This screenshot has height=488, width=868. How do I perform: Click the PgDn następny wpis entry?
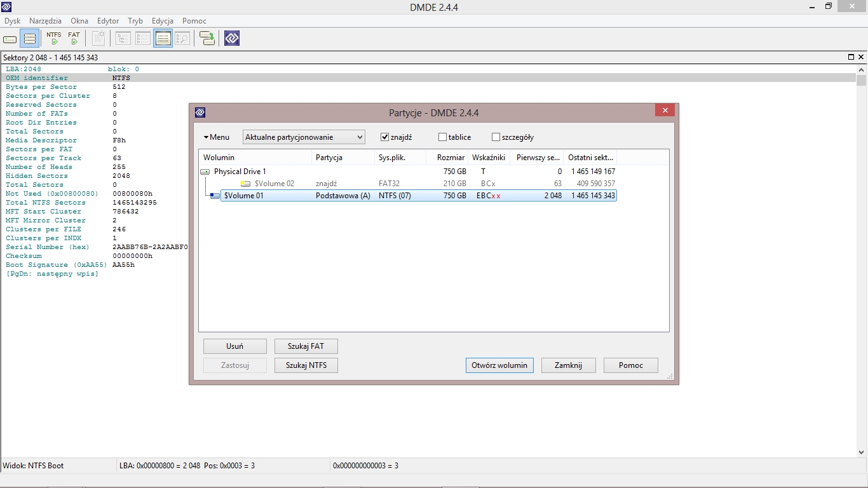pyautogui.click(x=52, y=274)
